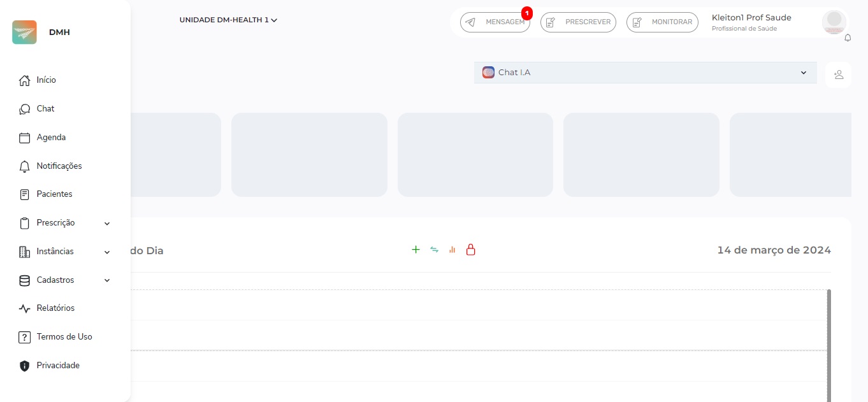Open the orange bar chart icon
The image size is (868, 402).
[452, 250]
